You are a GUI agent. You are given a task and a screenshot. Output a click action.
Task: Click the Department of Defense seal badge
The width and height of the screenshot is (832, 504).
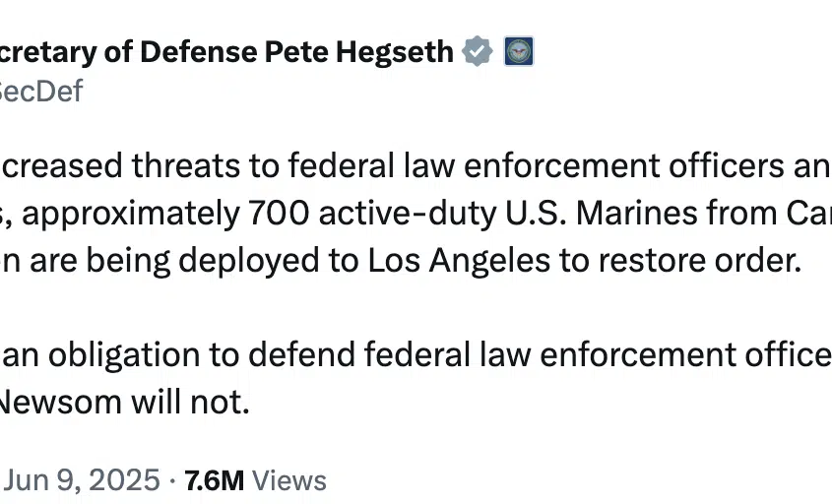click(x=519, y=51)
